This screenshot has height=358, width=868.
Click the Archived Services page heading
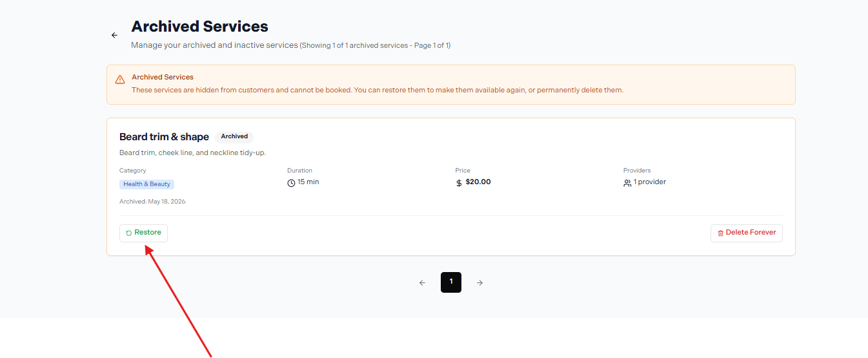click(x=199, y=26)
